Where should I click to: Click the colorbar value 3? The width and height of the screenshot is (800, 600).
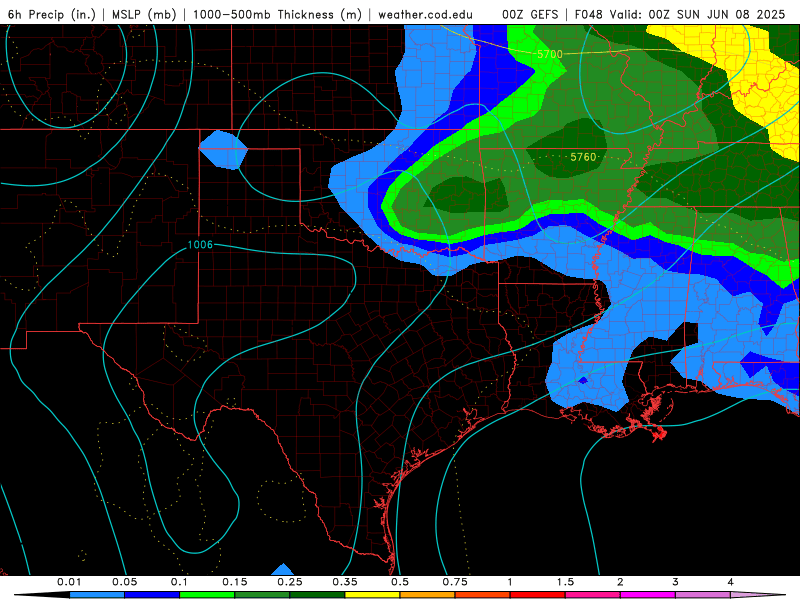point(676,582)
